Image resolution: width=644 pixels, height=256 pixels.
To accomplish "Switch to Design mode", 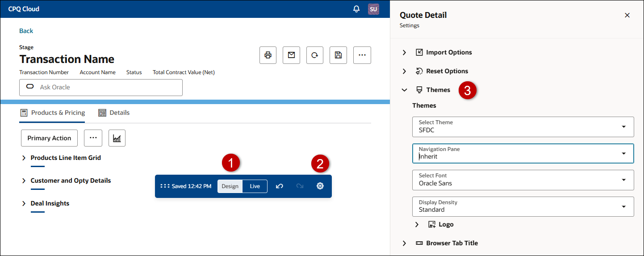I will [x=230, y=186].
